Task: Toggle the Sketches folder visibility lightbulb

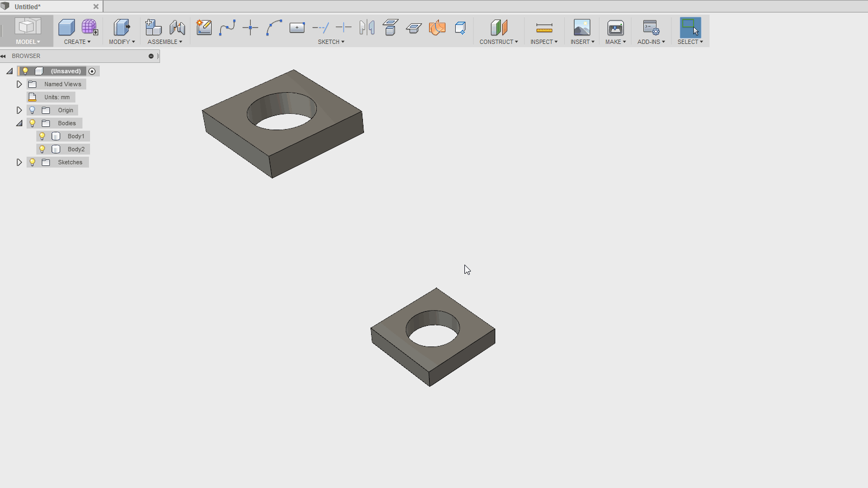Action: point(32,162)
